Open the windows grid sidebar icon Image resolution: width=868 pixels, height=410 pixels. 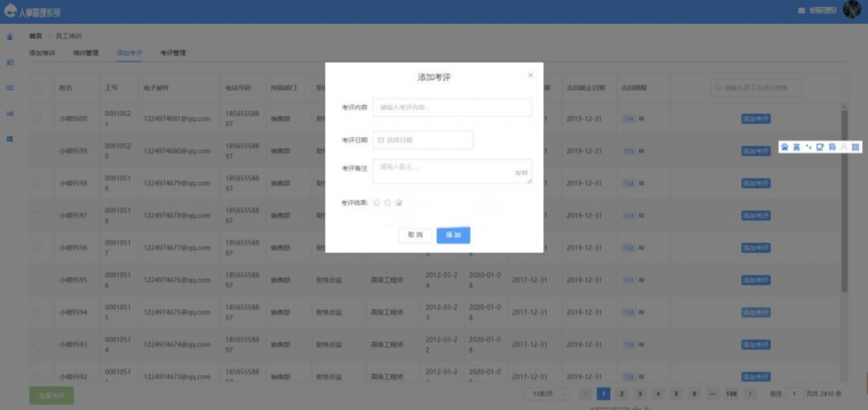[x=10, y=139]
